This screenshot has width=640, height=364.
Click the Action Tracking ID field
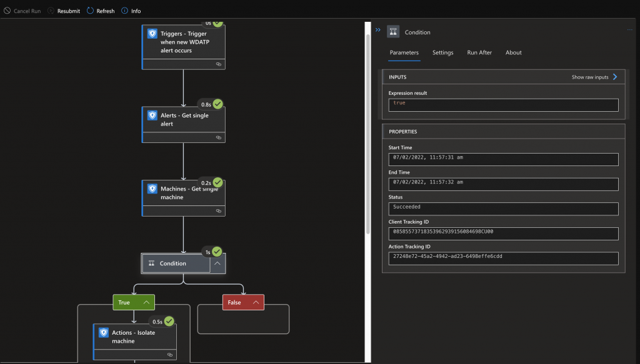(x=503, y=258)
